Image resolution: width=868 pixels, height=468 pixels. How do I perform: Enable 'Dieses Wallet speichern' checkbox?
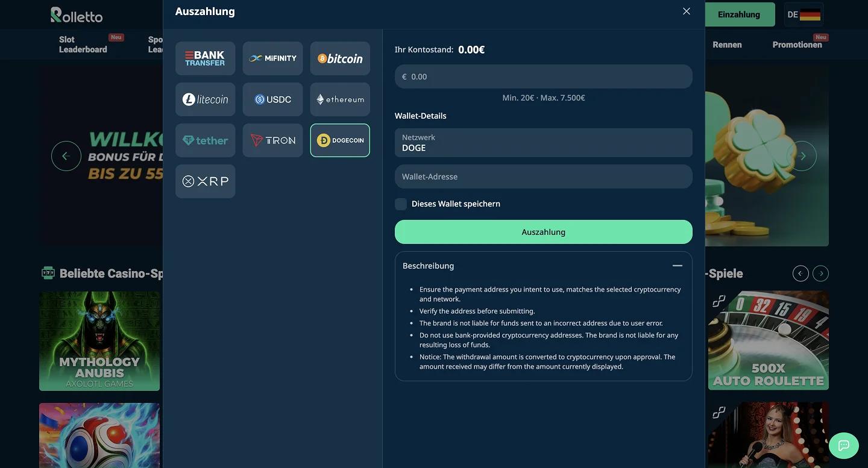point(401,204)
